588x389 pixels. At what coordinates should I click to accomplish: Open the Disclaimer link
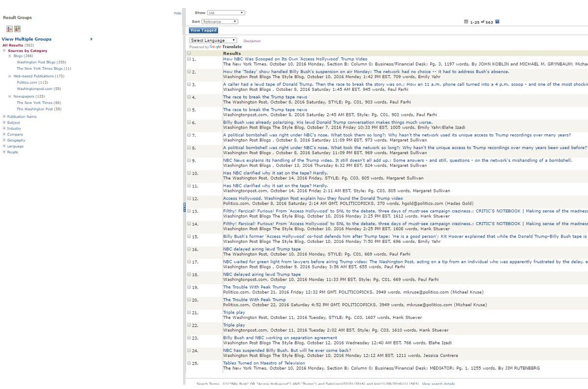(x=252, y=41)
